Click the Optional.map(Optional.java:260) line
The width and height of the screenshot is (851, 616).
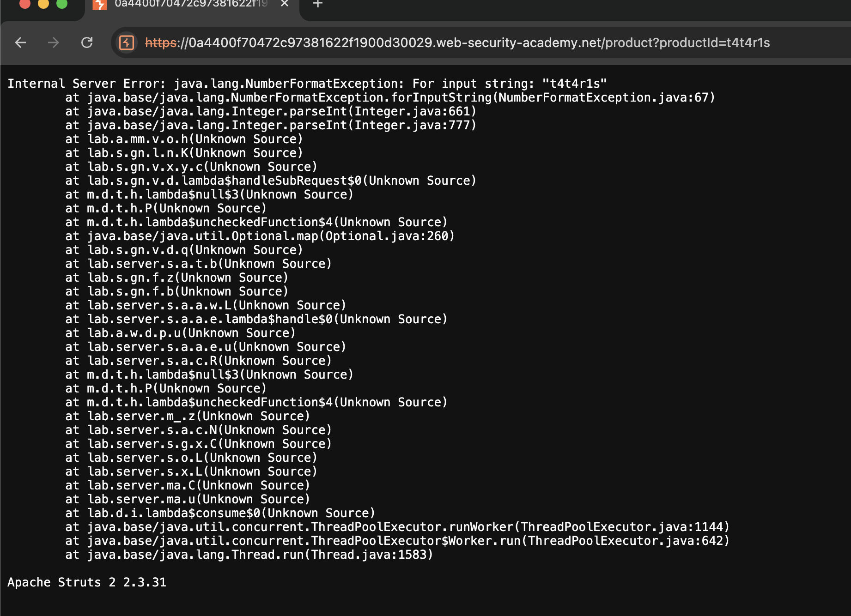tap(260, 236)
